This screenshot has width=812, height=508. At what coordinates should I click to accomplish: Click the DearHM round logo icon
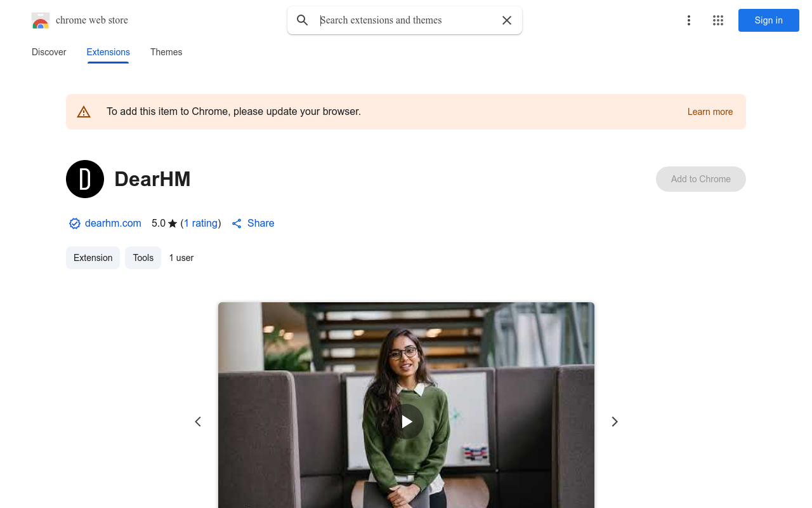85,179
